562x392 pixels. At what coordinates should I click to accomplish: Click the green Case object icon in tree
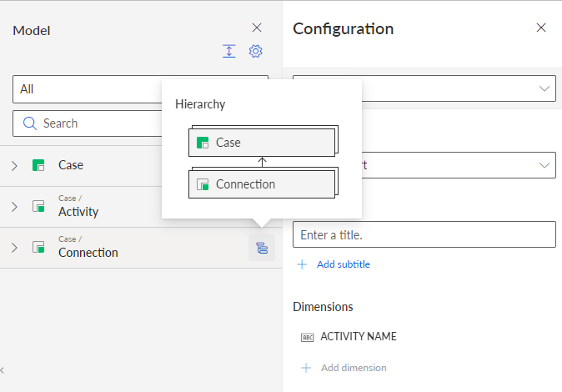click(38, 165)
